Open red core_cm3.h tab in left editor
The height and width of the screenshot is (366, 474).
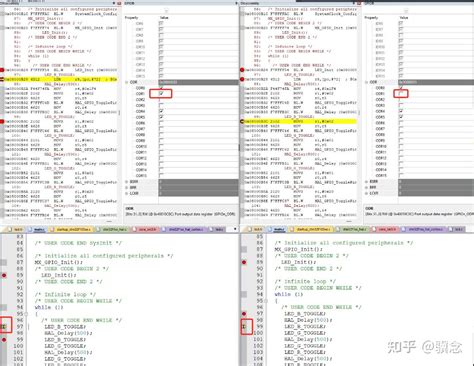[145, 229]
